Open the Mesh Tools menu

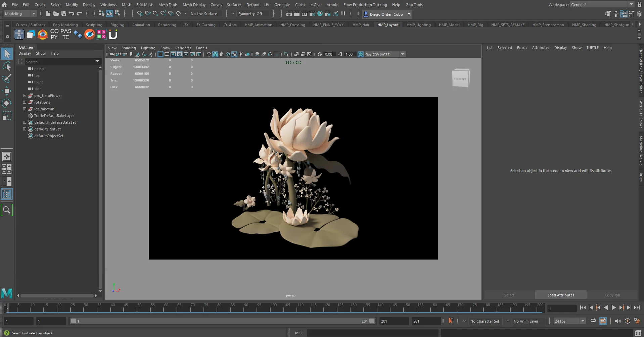click(168, 5)
